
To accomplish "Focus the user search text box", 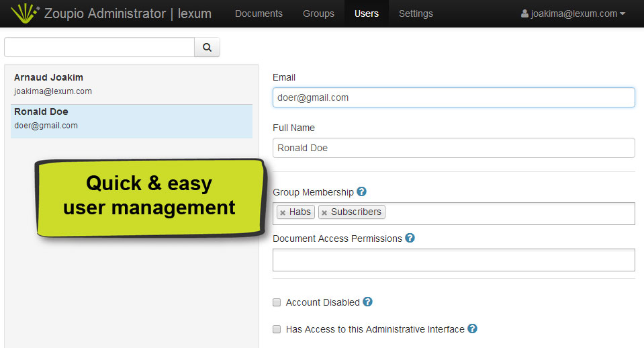I will tap(99, 47).
